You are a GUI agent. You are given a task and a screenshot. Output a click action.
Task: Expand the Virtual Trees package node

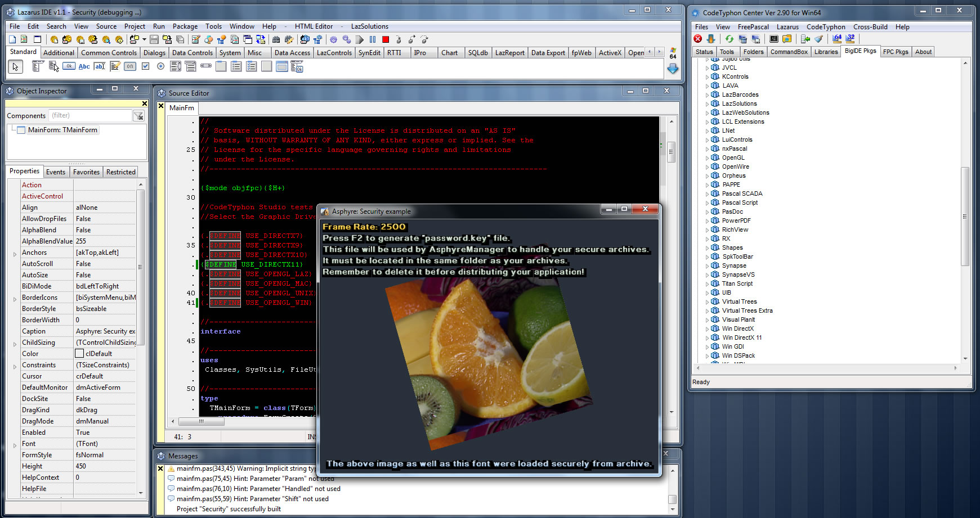(708, 301)
